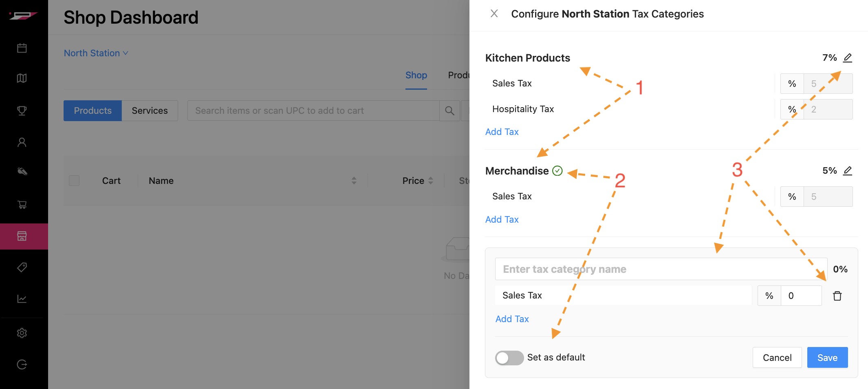Close the tax categories configuration panel
This screenshot has width=868, height=389.
tap(494, 14)
